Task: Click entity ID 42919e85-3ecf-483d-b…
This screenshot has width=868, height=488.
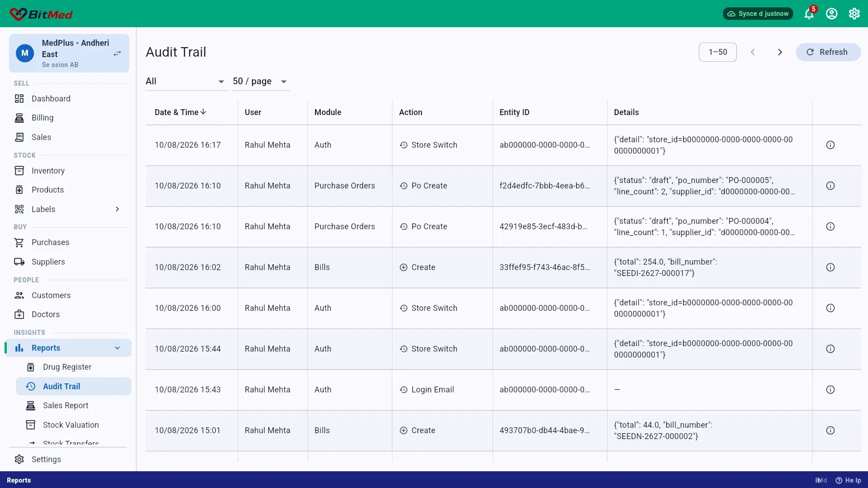Action: tap(543, 227)
